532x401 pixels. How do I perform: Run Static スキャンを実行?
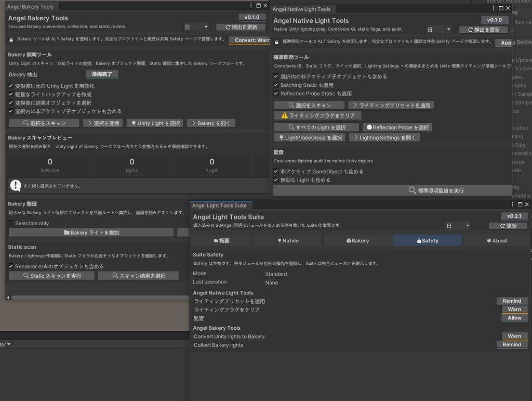tap(51, 276)
